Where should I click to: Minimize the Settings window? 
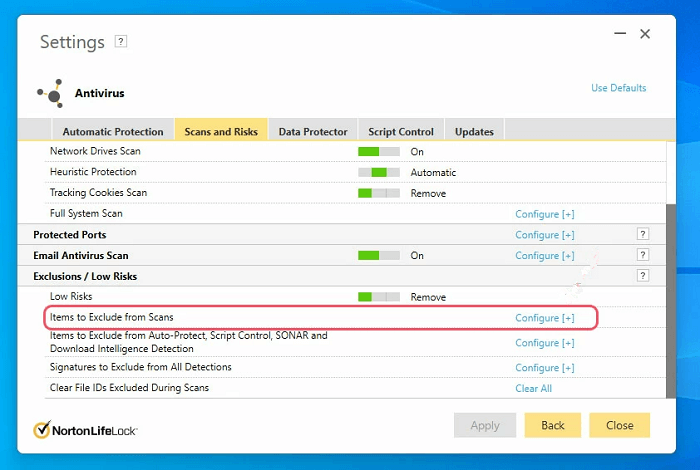click(620, 33)
